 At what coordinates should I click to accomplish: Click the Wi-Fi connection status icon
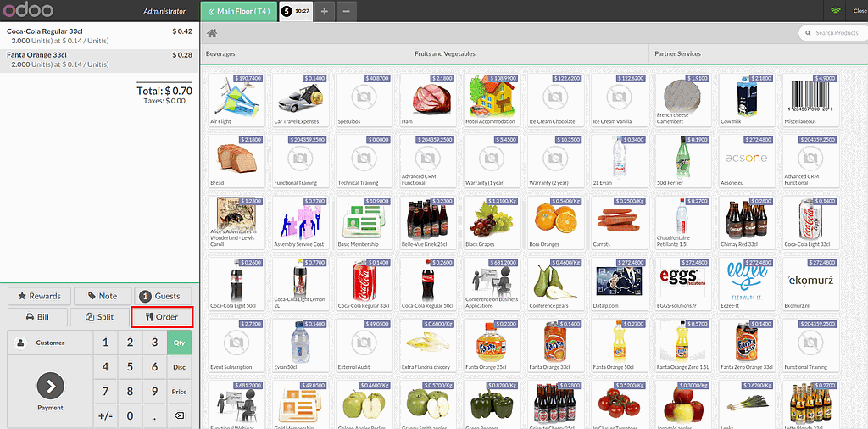(x=835, y=11)
